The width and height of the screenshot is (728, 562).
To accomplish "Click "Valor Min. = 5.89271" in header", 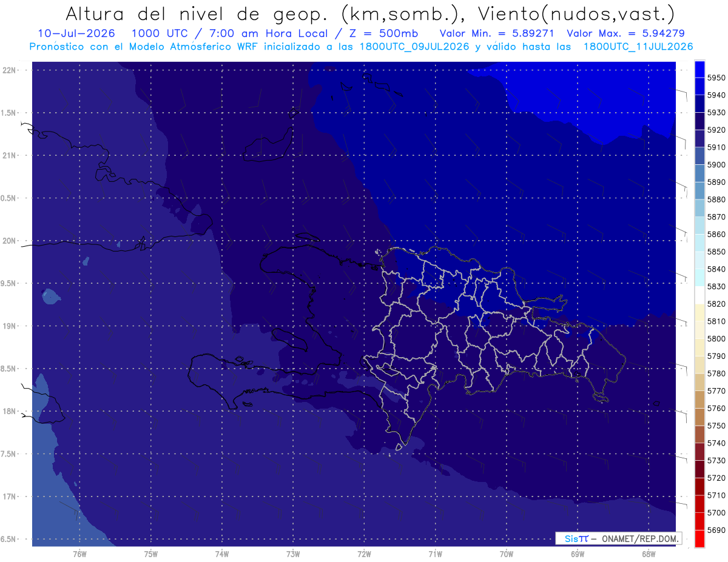I will (x=497, y=34).
